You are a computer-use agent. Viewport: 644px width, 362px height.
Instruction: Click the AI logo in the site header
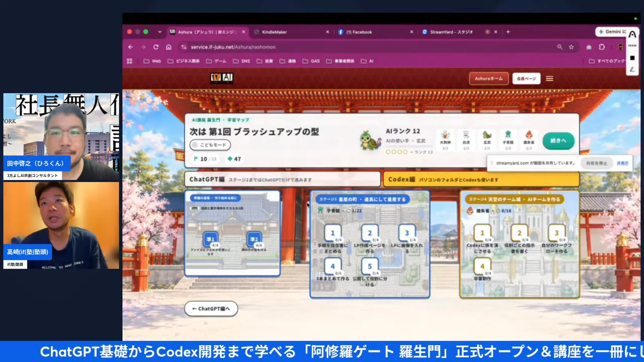tap(221, 77)
